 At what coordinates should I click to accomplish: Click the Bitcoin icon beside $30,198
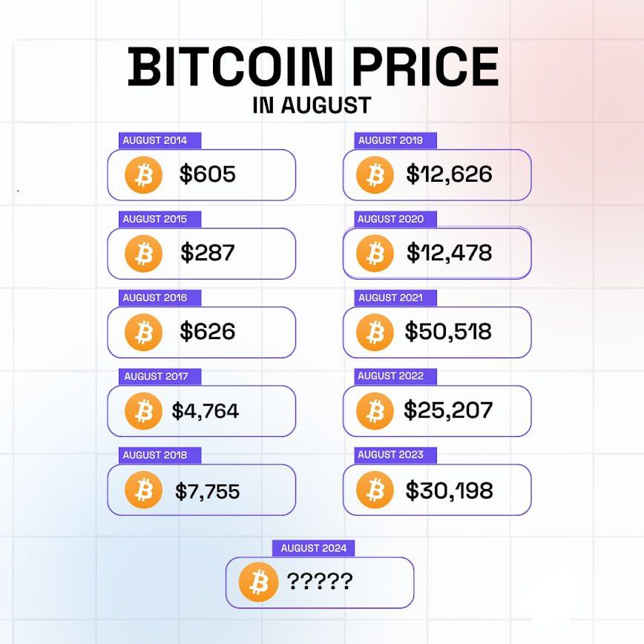pos(375,490)
